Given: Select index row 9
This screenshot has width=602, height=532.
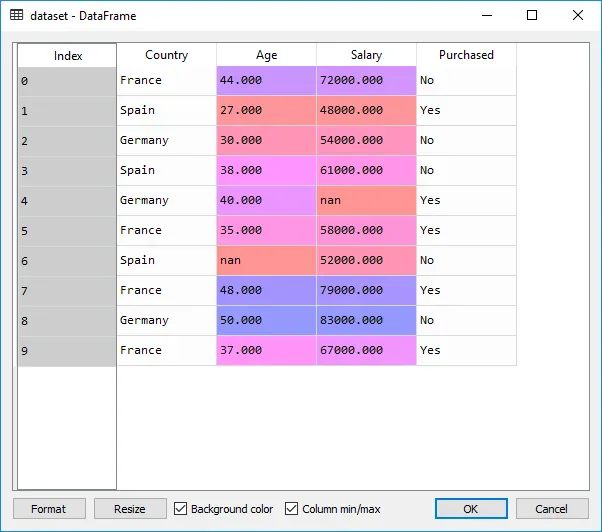Looking at the screenshot, I should tap(67, 350).
